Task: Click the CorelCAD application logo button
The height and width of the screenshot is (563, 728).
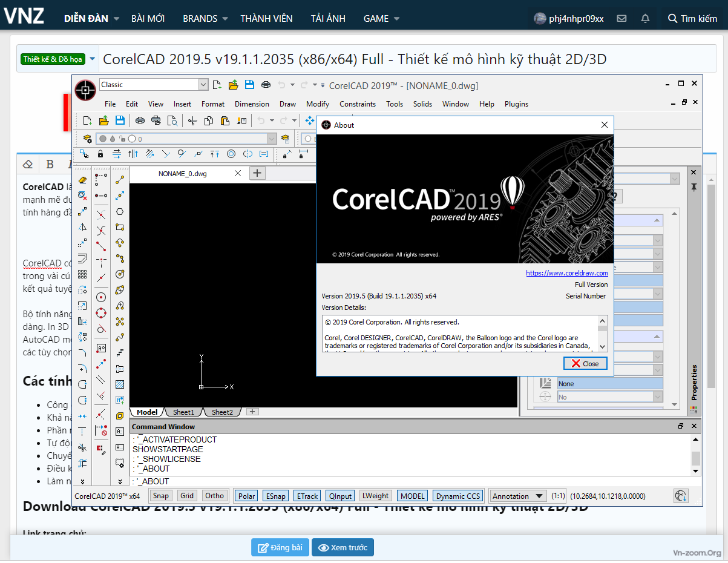Action: click(85, 90)
